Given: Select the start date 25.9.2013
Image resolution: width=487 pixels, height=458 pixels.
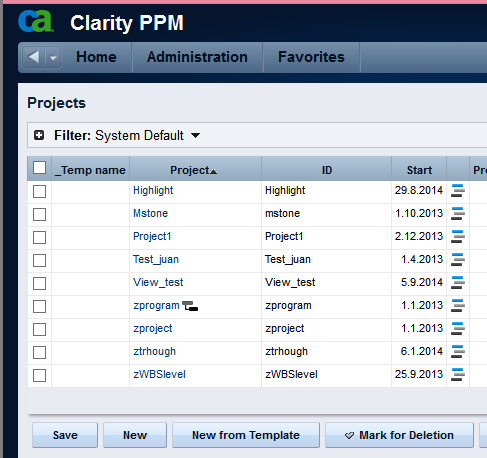Looking at the screenshot, I should tap(419, 374).
